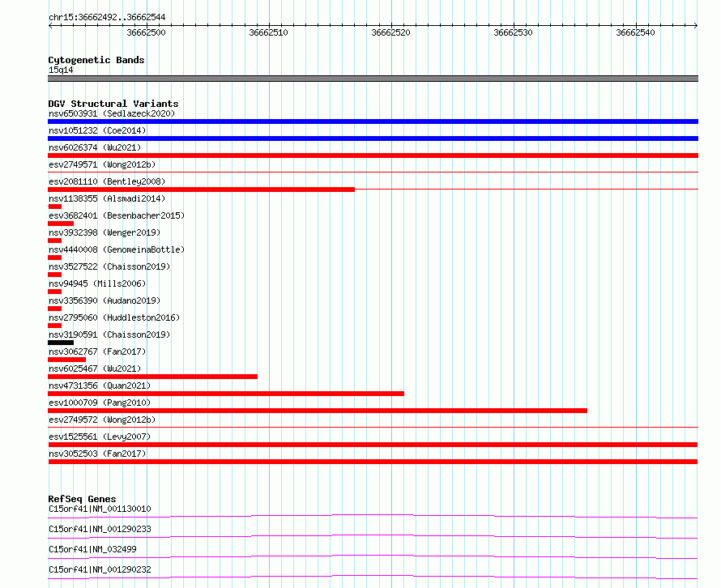
Task: Click the red bar for esv3682401
Action: (61, 224)
